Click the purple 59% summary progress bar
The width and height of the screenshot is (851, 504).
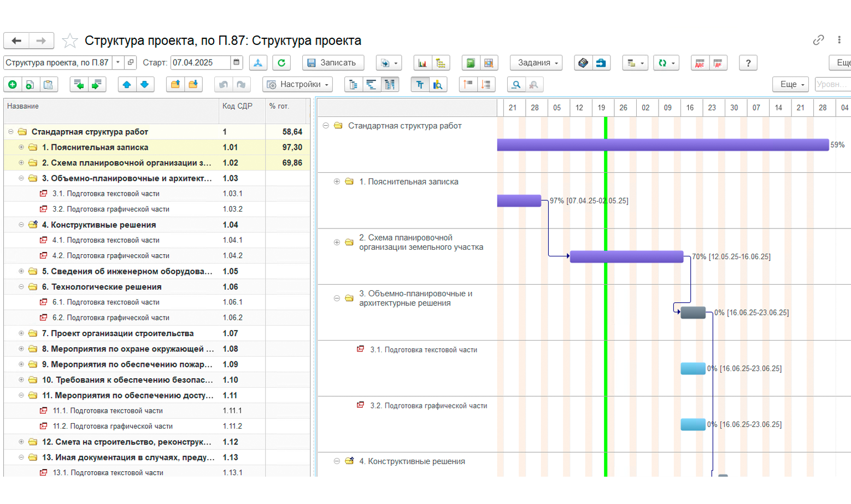pyautogui.click(x=662, y=145)
